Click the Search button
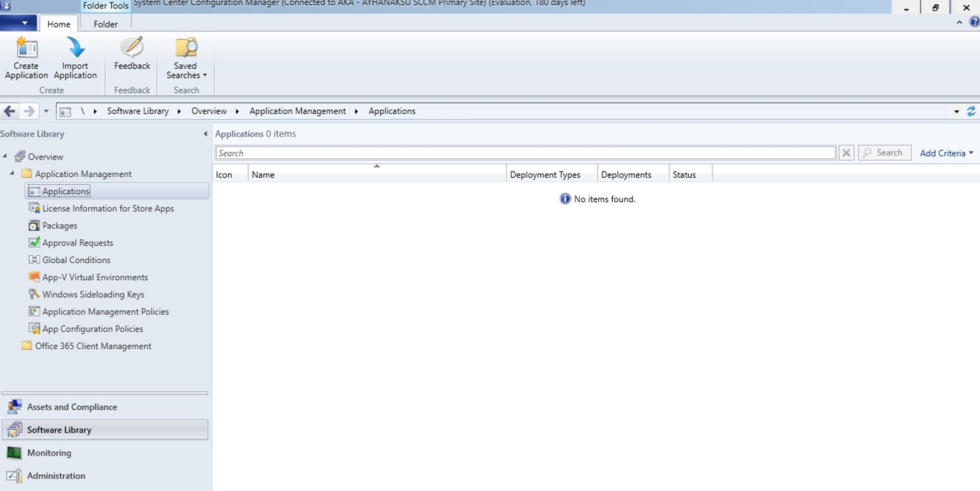Screen dimensions: 980x491 (885, 153)
